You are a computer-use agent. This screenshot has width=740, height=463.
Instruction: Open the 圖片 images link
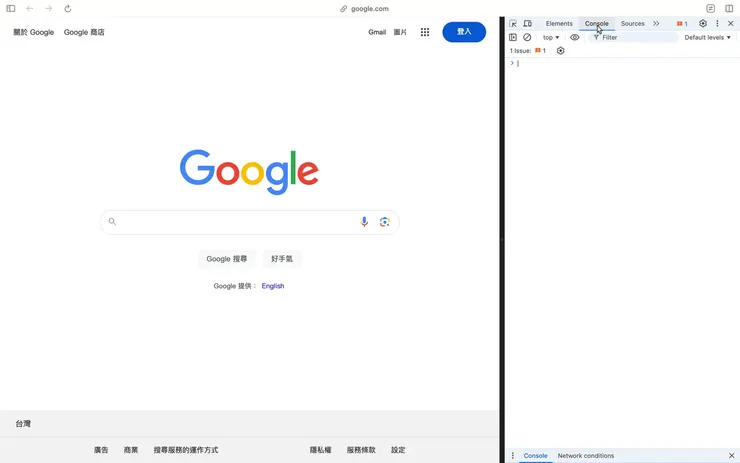[x=400, y=32]
